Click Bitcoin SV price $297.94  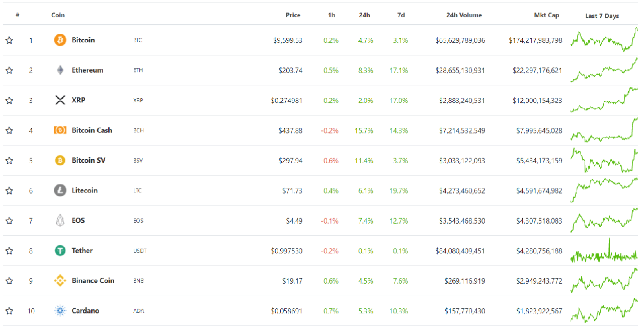pos(290,161)
